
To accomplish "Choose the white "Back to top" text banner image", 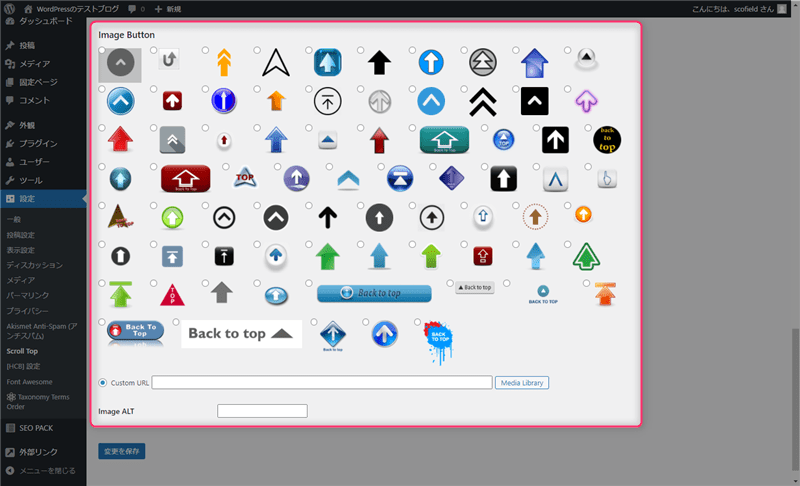I will tap(241, 334).
